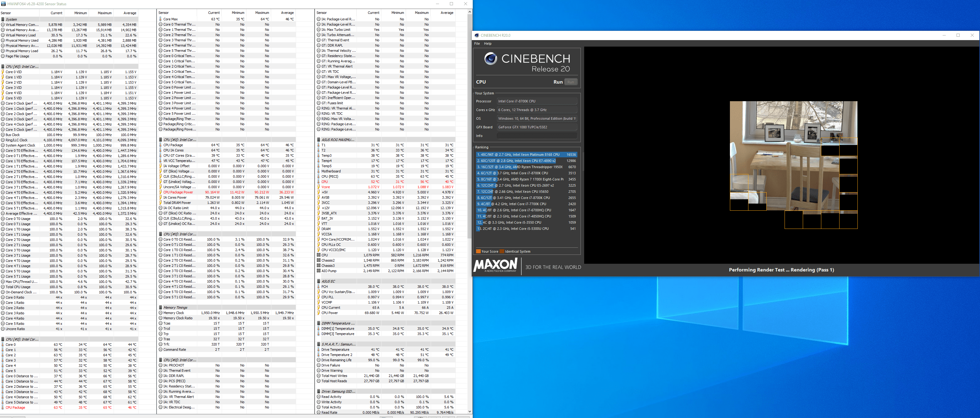Select the Motherboard temperature row
The image size is (980, 418).
click(386, 172)
